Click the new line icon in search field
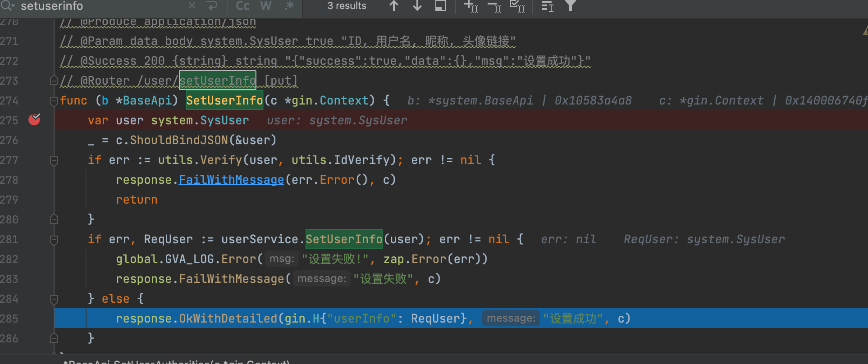The width and height of the screenshot is (868, 364). (212, 6)
